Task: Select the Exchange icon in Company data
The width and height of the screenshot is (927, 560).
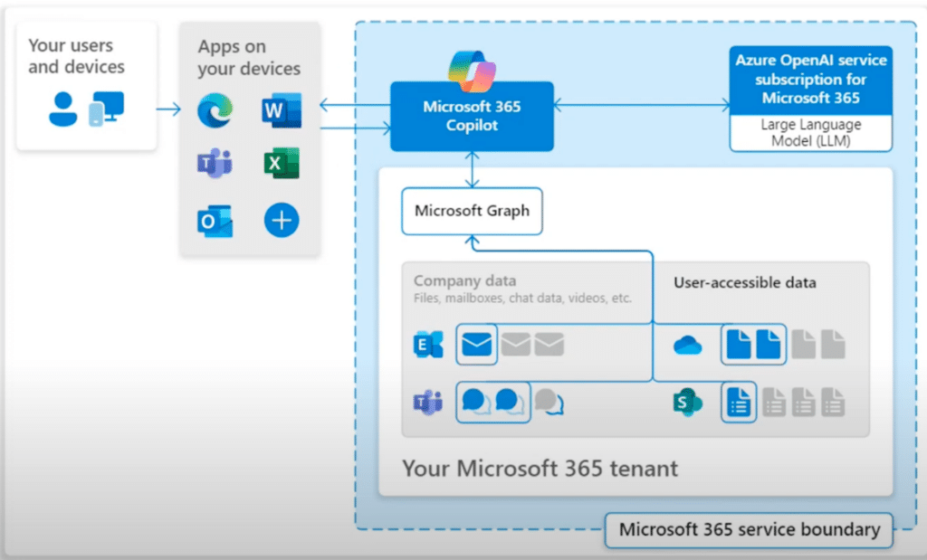Action: (x=427, y=345)
